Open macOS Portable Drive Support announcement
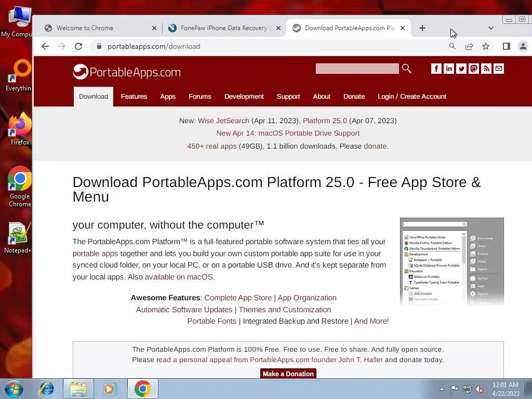This screenshot has width=532, height=399. tap(288, 134)
